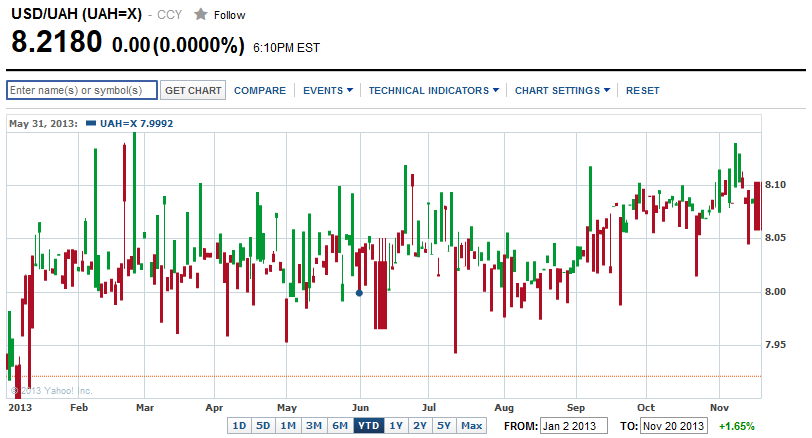Click the 0.00(0.0000%) change text
Screen dimensions: 812x438
click(x=178, y=45)
